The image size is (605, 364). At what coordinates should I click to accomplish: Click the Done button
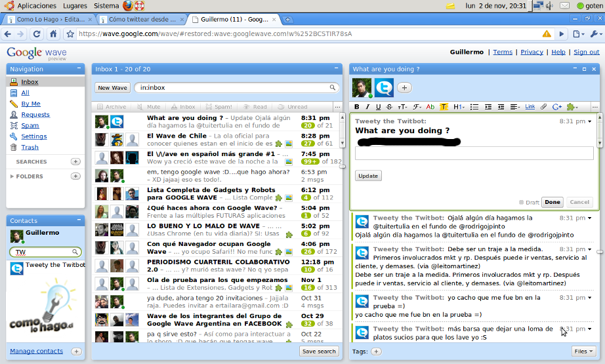553,202
